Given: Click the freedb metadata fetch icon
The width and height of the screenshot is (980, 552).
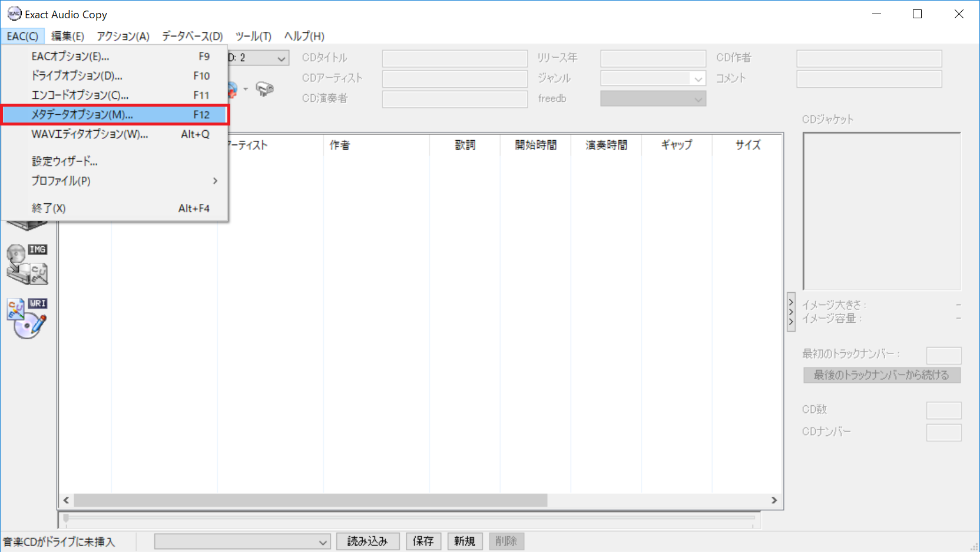Looking at the screenshot, I should [x=233, y=89].
